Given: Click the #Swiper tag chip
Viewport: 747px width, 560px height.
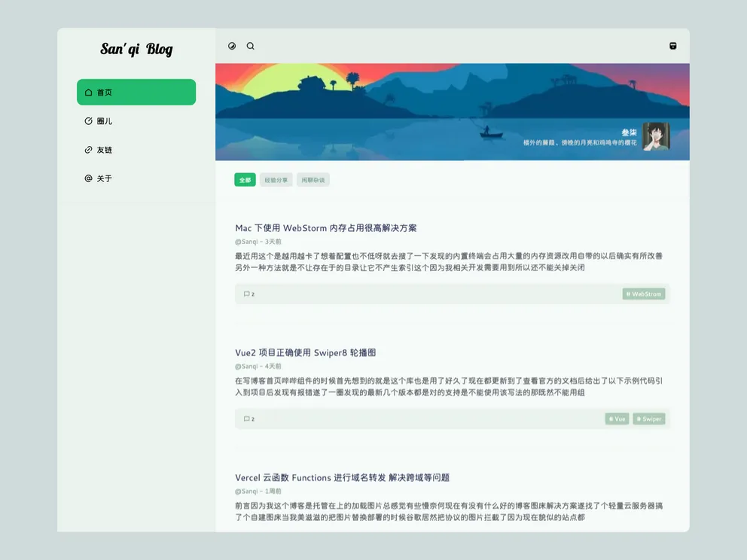Looking at the screenshot, I should tap(648, 418).
